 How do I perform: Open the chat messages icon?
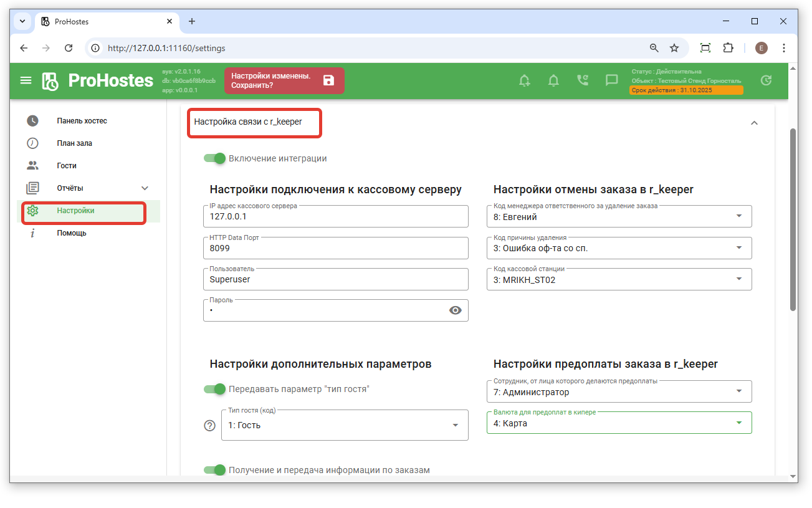point(611,80)
